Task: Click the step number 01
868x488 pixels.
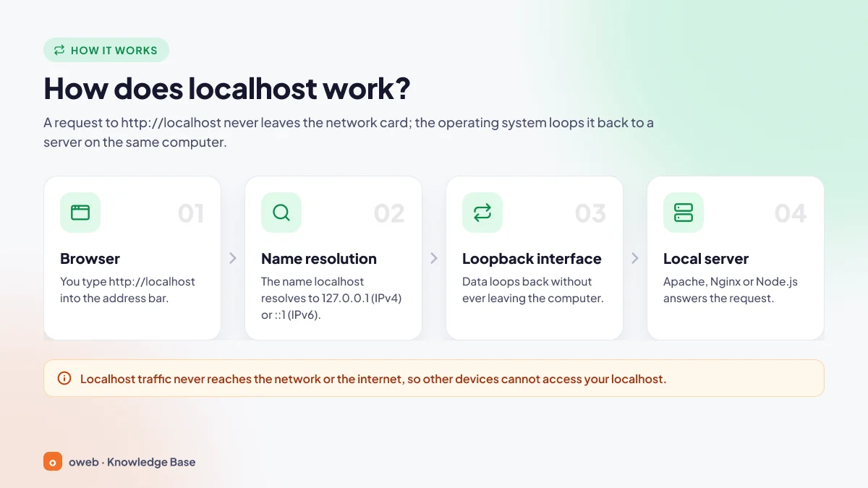Action: pos(191,213)
